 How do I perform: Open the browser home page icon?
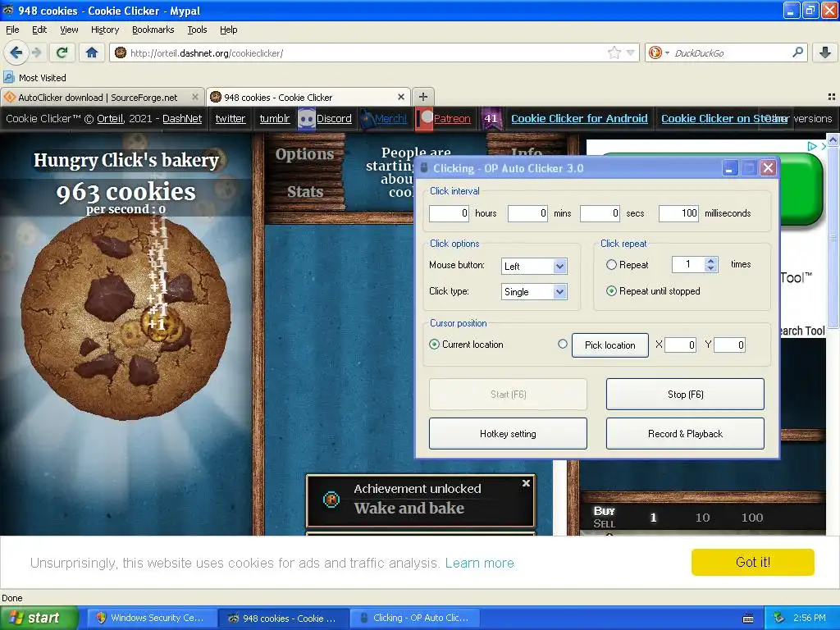coord(92,52)
